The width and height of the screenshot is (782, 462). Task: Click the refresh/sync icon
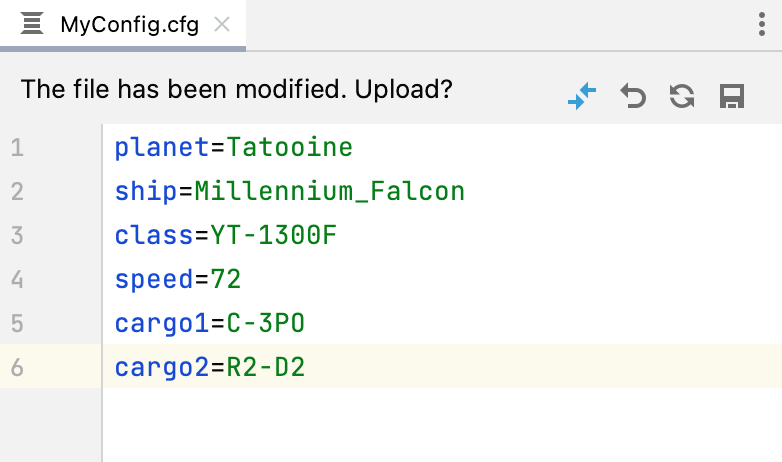[682, 96]
